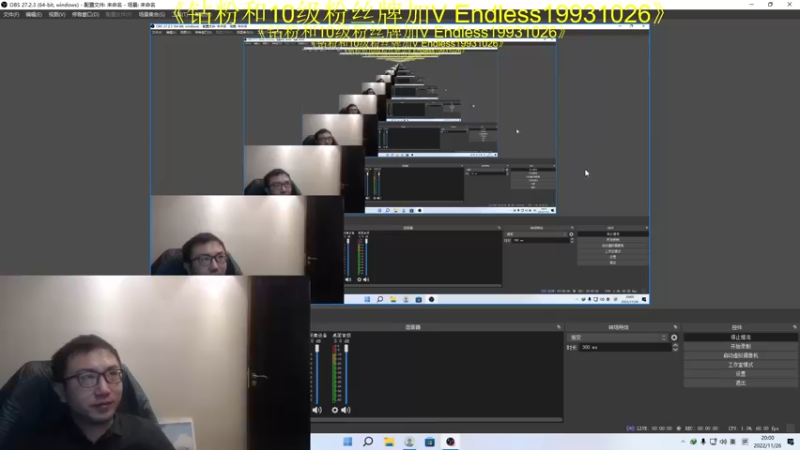Expand the 渐变 transition dropdown
Screen dimensions: 800x450
pos(617,337)
